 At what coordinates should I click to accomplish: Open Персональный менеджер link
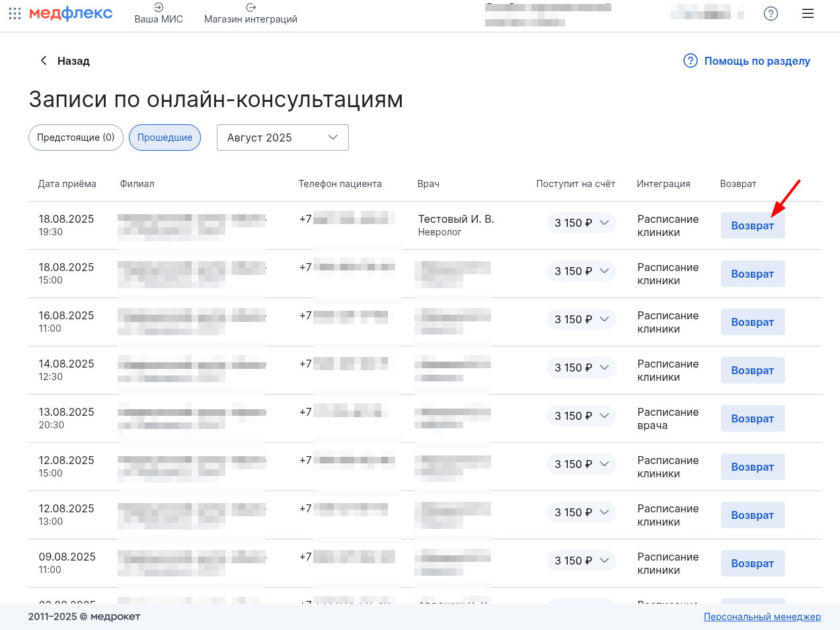(x=762, y=617)
